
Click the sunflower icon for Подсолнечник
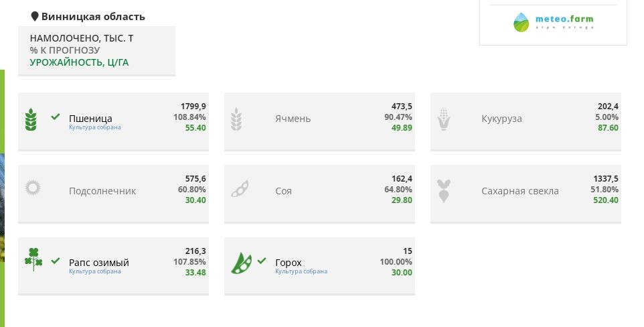pos(33,188)
